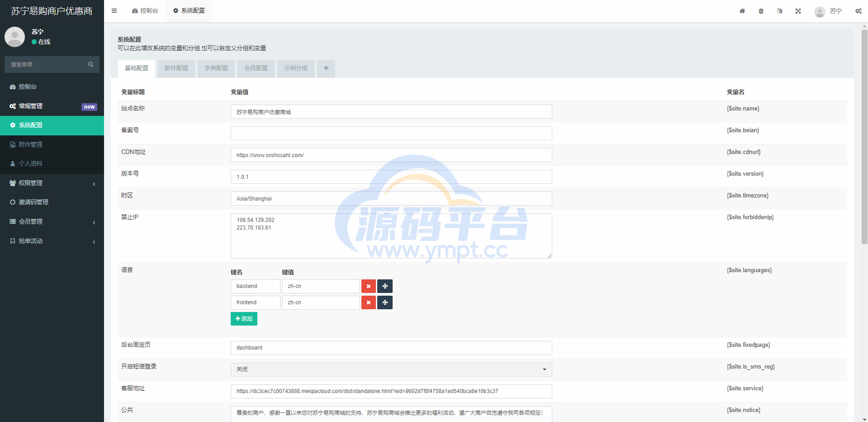Select 控制台 top navigation tab
868x422 pixels.
click(145, 11)
